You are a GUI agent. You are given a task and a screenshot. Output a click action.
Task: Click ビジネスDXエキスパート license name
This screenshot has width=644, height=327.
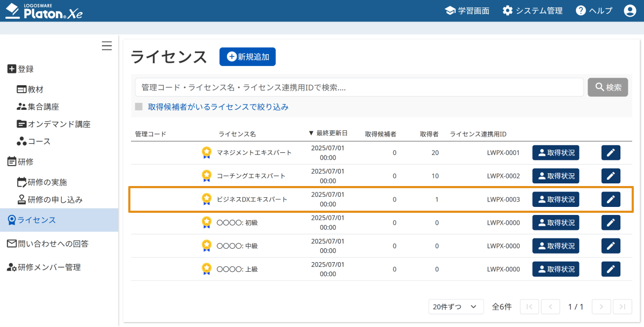[252, 199]
